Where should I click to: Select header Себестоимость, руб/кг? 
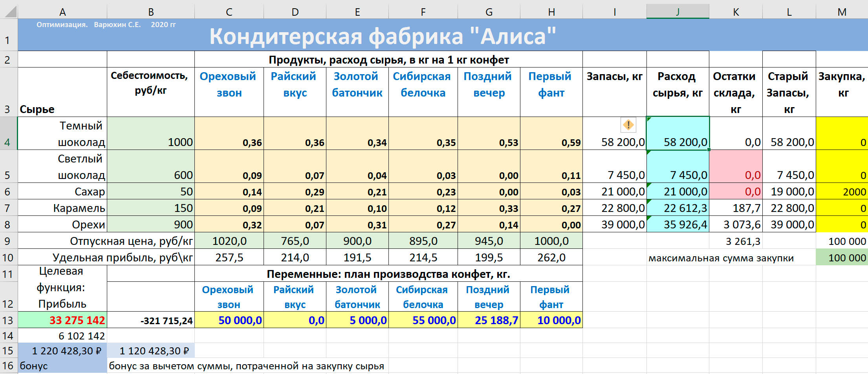[x=151, y=92]
